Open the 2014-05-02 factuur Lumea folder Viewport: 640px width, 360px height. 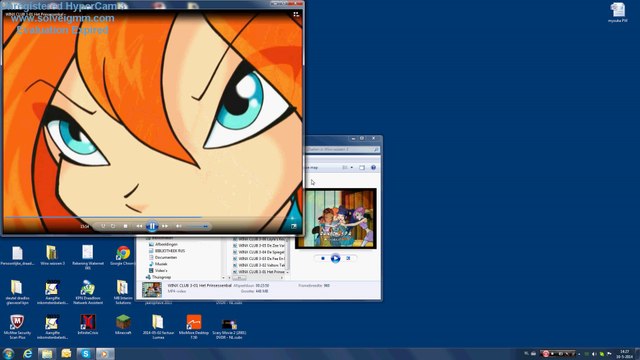coord(158,327)
